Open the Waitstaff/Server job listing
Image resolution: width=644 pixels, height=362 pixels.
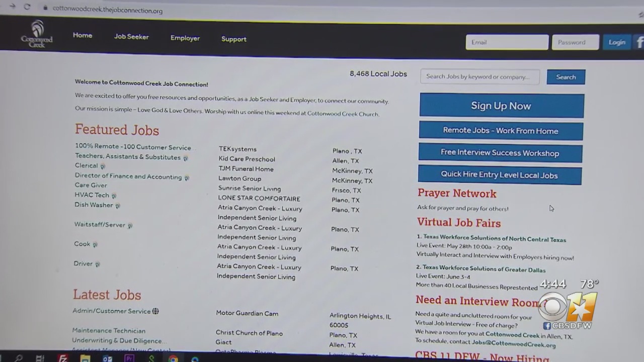click(x=100, y=225)
